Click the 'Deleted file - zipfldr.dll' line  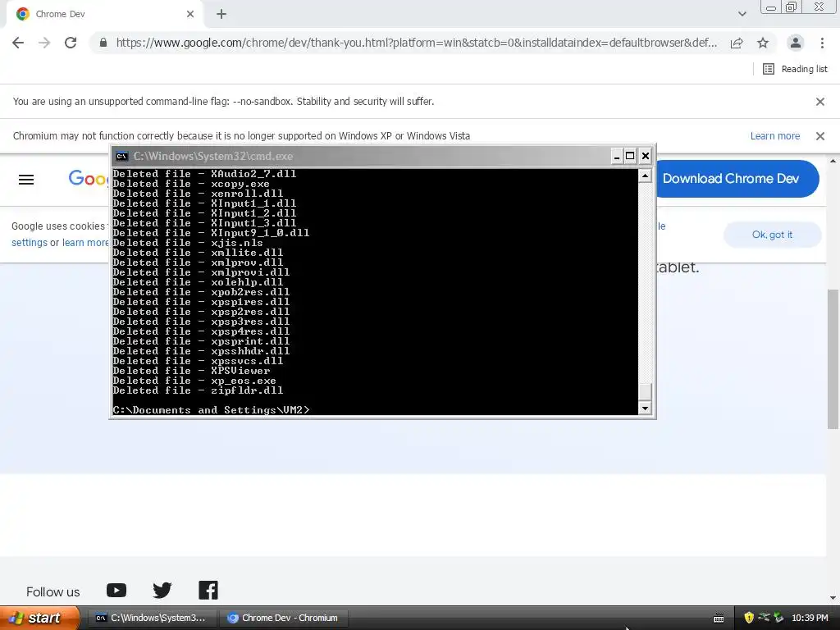198,390
